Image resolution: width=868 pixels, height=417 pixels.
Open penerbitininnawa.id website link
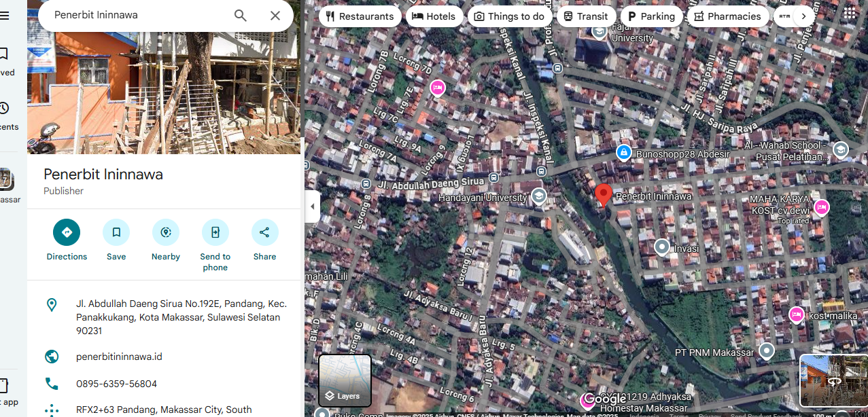tap(119, 357)
